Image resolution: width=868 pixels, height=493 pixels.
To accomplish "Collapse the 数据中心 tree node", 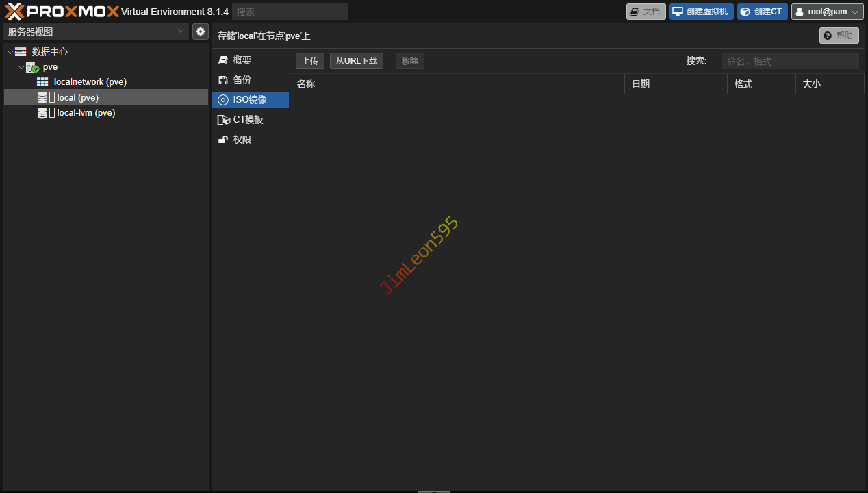I will pos(10,52).
